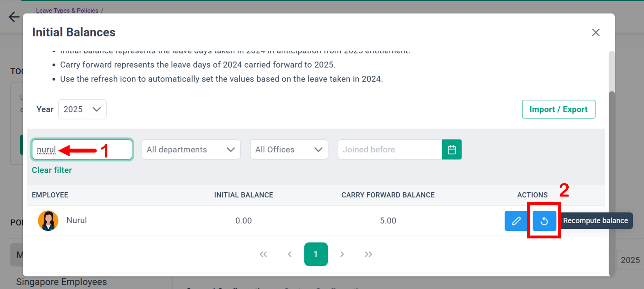Click Nurul's profile avatar
644x289 pixels.
tap(48, 221)
